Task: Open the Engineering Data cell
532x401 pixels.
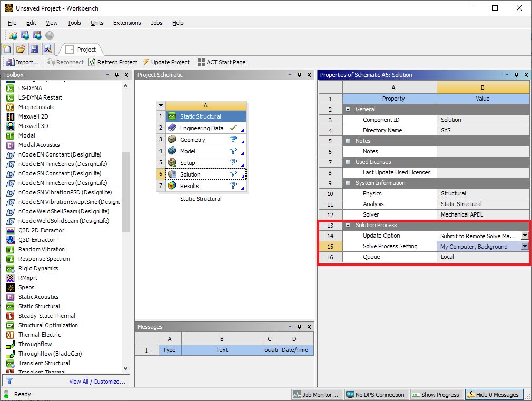Action: click(x=201, y=128)
